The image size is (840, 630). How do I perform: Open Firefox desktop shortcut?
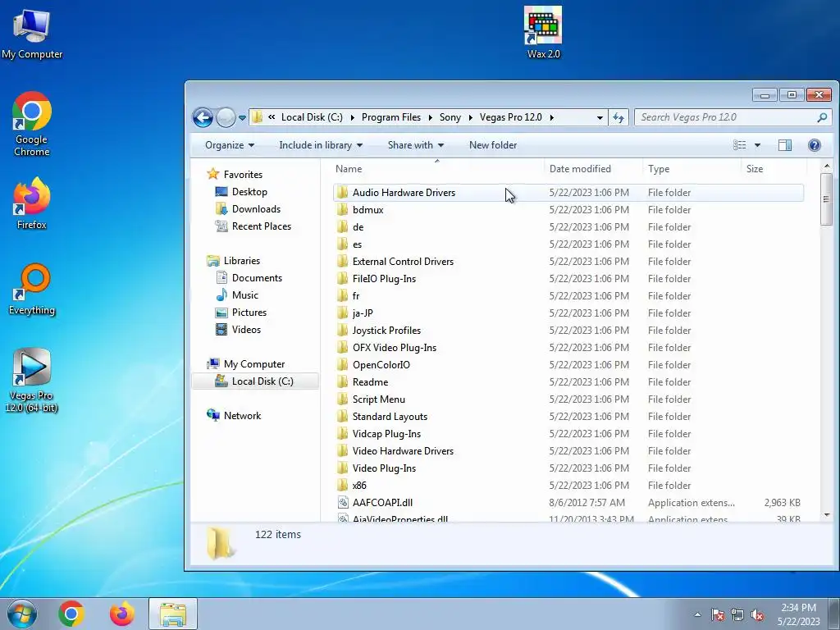click(32, 203)
